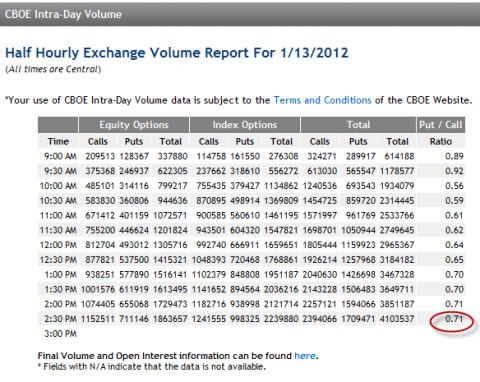Screen dimensions: 480x382
Task: Select the 12:00 PM time cell
Action: (x=58, y=245)
